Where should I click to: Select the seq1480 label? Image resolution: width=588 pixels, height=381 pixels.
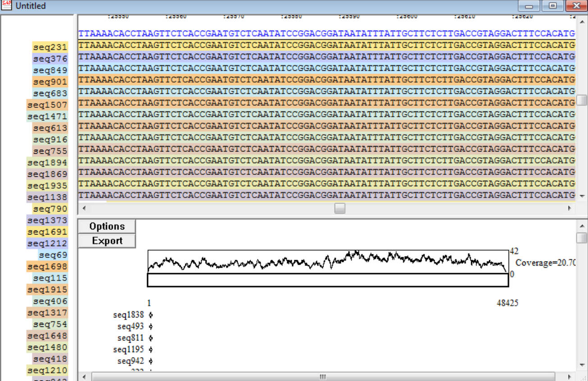point(47,348)
